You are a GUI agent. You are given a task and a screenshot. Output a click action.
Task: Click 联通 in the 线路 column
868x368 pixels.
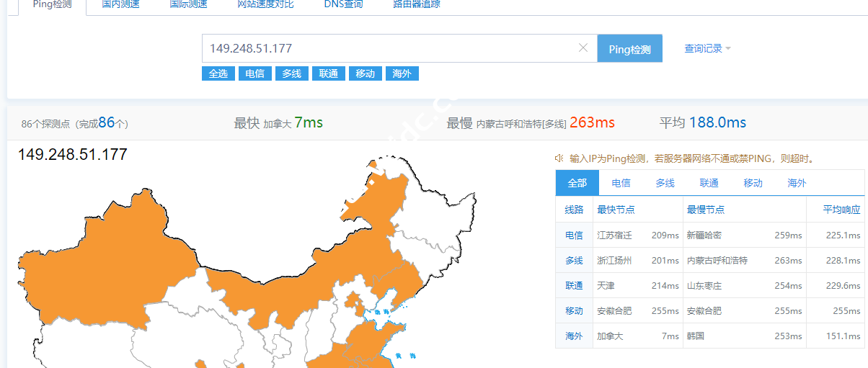pos(574,286)
